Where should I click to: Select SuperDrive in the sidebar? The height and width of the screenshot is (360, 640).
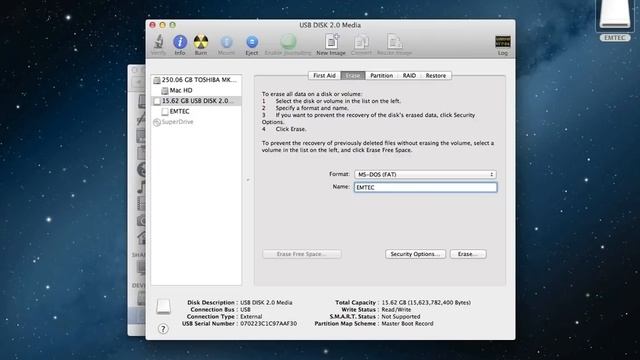(x=196, y=122)
